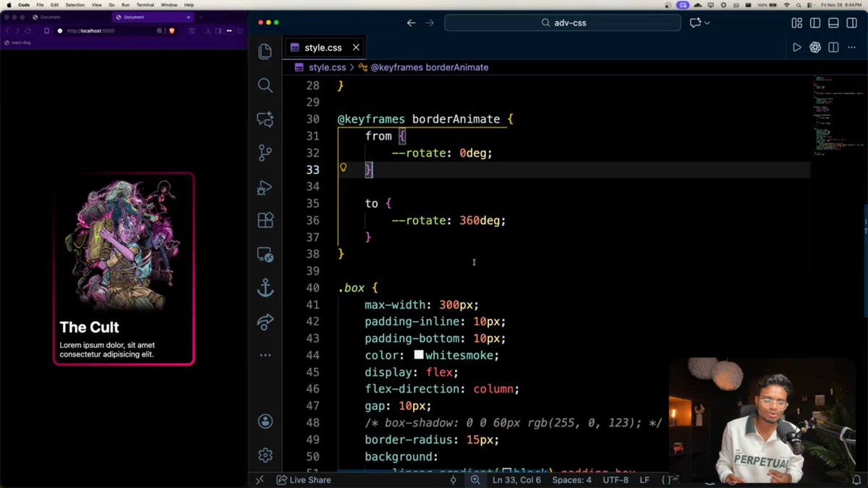Change indentation via Spaces: 4
Screen dimensions: 868x488
point(571,480)
